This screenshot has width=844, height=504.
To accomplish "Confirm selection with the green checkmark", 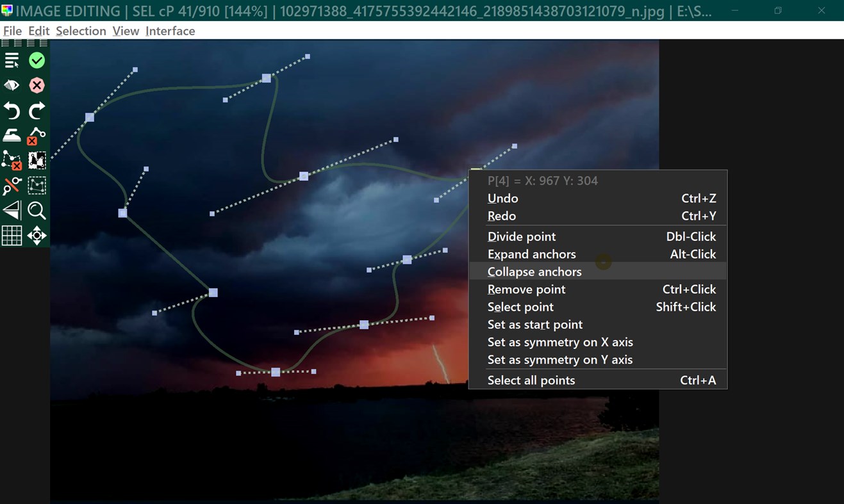I will tap(37, 60).
